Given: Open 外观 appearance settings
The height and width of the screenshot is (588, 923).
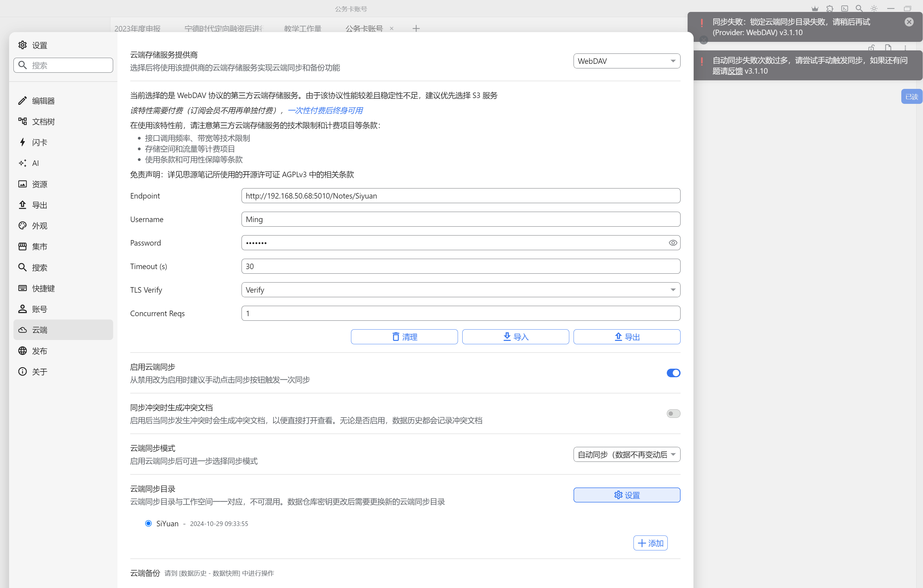Looking at the screenshot, I should click(x=39, y=226).
